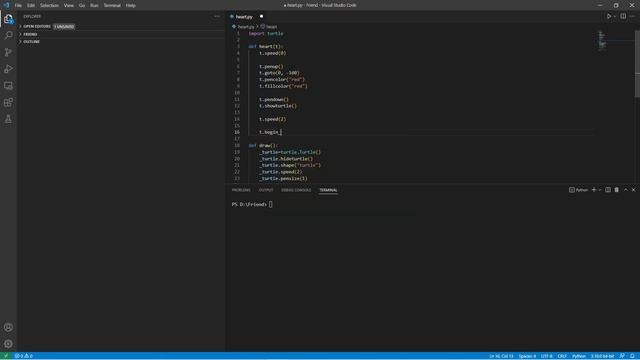The width and height of the screenshot is (640, 360).
Task: Click the code line import turtle
Action: [266, 33]
